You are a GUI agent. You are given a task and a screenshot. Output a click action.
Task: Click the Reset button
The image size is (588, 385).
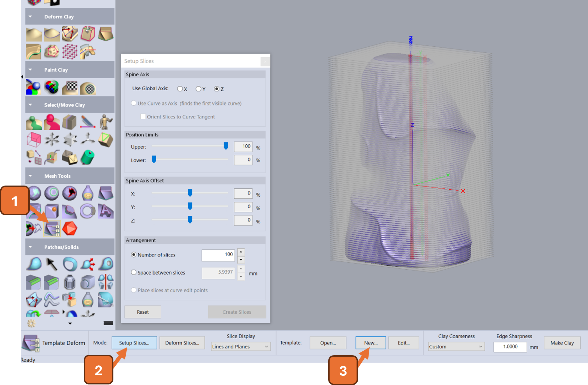tap(143, 312)
